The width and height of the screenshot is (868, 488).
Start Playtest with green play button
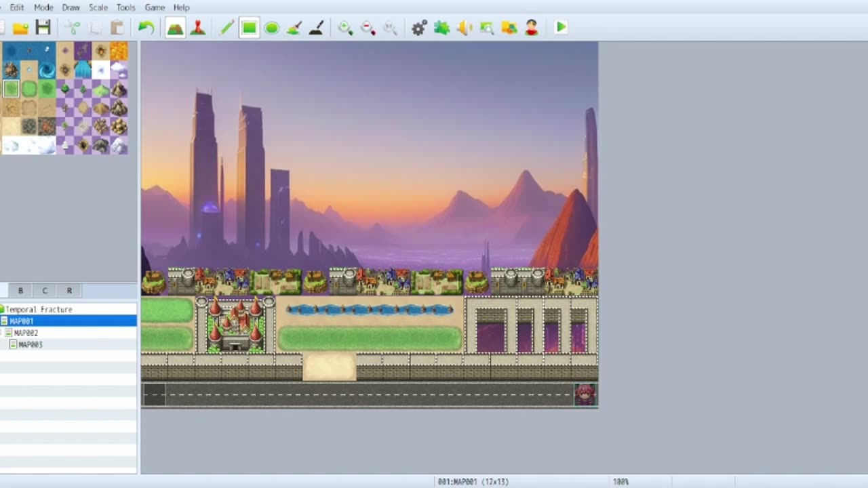pos(561,28)
